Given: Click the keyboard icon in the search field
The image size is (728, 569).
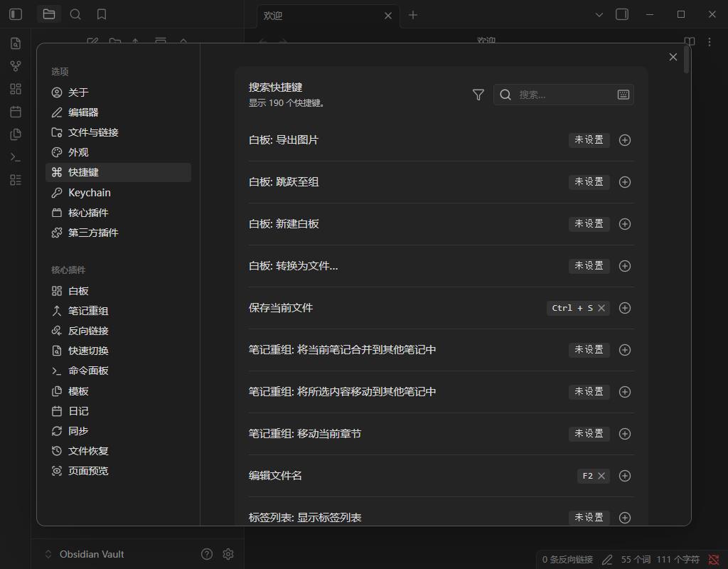Looking at the screenshot, I should (x=623, y=94).
